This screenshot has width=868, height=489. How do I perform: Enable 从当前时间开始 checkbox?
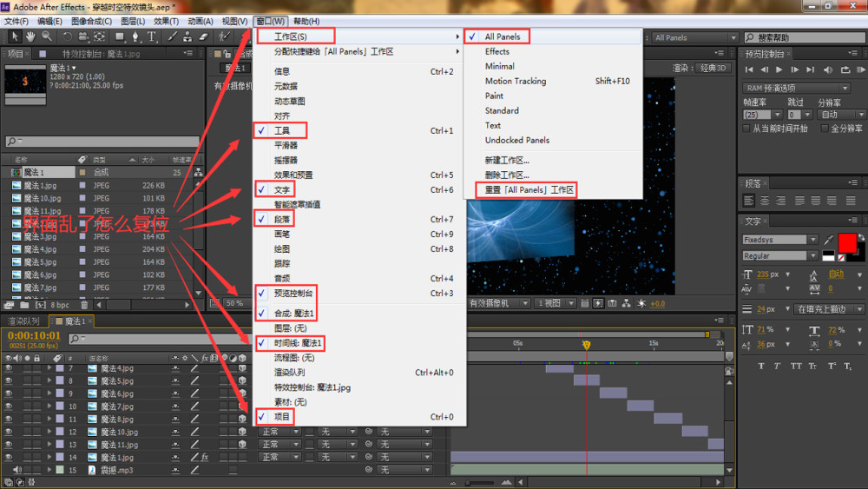pos(746,129)
